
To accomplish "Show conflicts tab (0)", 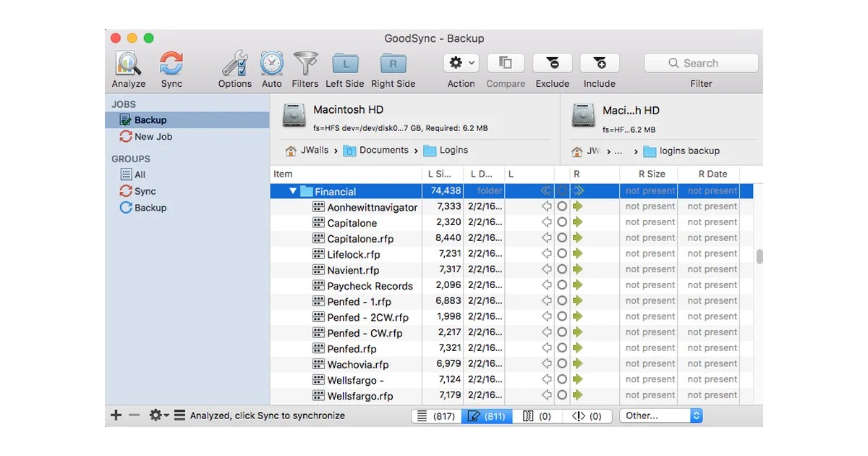I will coord(587,416).
